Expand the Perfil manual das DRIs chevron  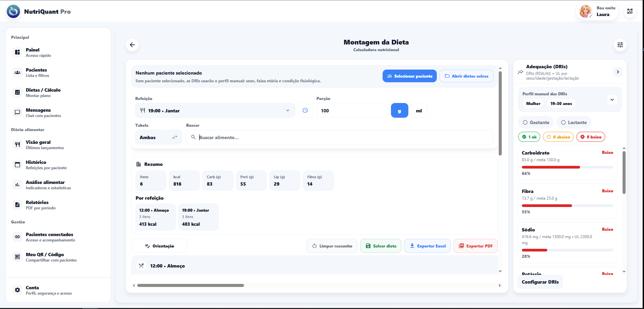(x=612, y=100)
